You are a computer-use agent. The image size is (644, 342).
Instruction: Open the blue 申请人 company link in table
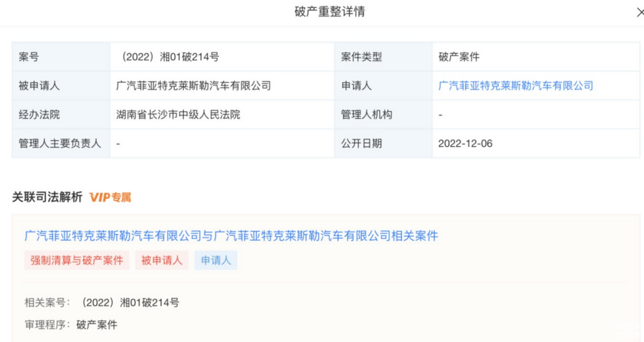click(x=516, y=85)
